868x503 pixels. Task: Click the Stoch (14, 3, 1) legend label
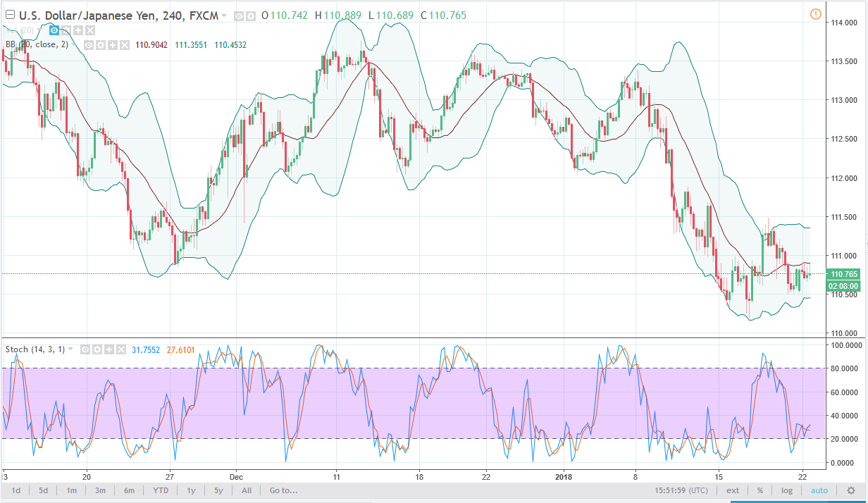35,349
